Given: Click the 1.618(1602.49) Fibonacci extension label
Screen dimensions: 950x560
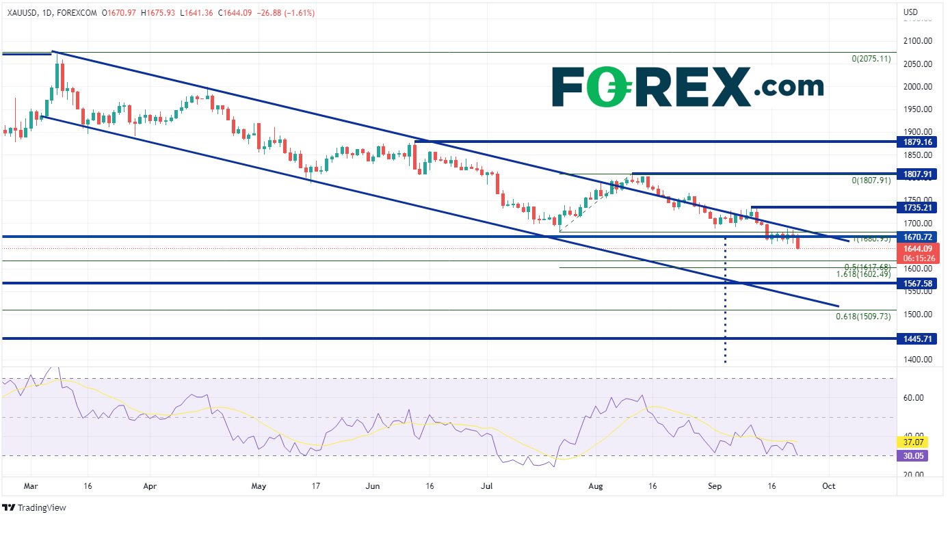Looking at the screenshot, I should pyautogui.click(x=863, y=274).
